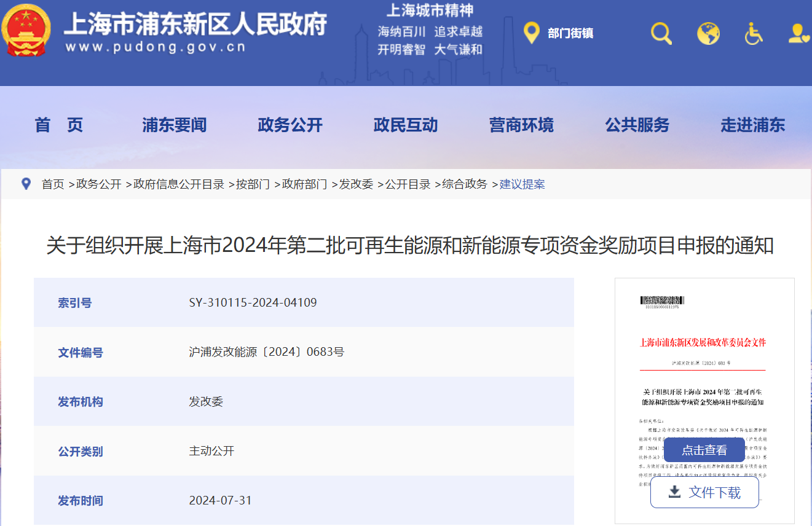Click the 点击查看 button
The image size is (812, 526).
pyautogui.click(x=704, y=450)
